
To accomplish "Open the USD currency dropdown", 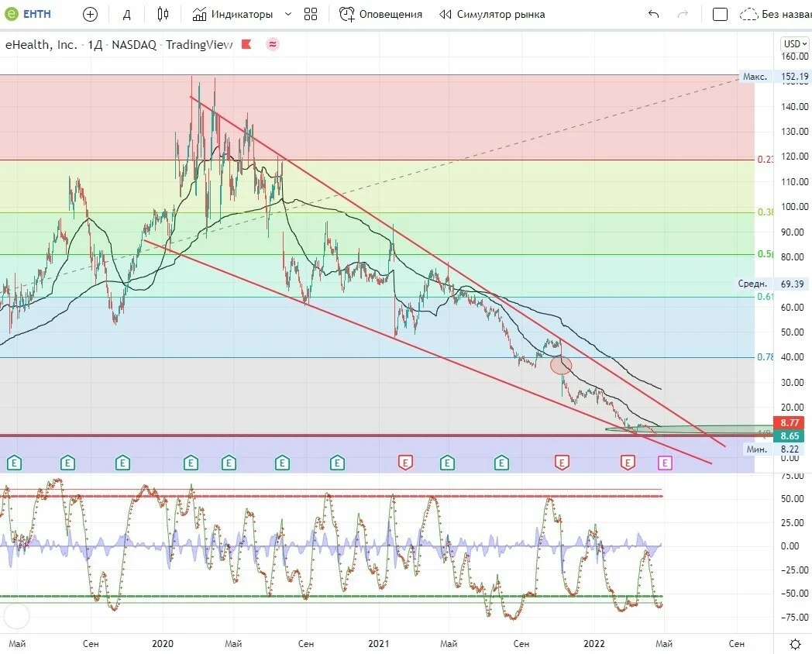I will click(795, 44).
